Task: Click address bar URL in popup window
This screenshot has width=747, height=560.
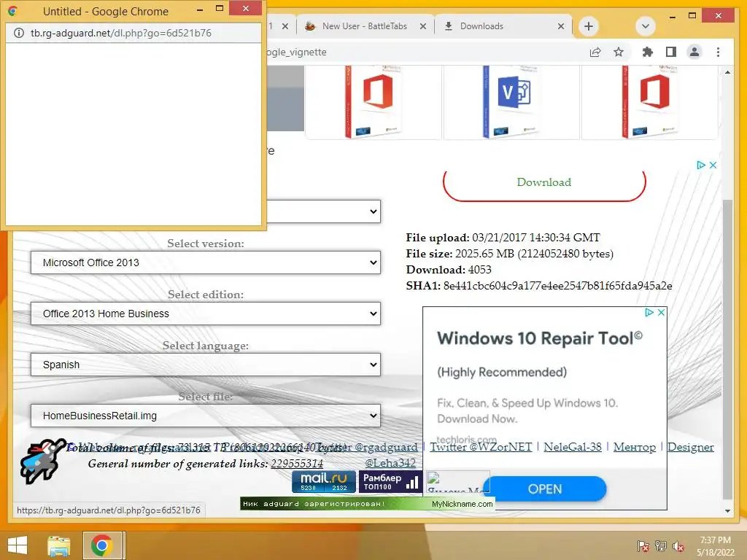Action: (x=121, y=33)
